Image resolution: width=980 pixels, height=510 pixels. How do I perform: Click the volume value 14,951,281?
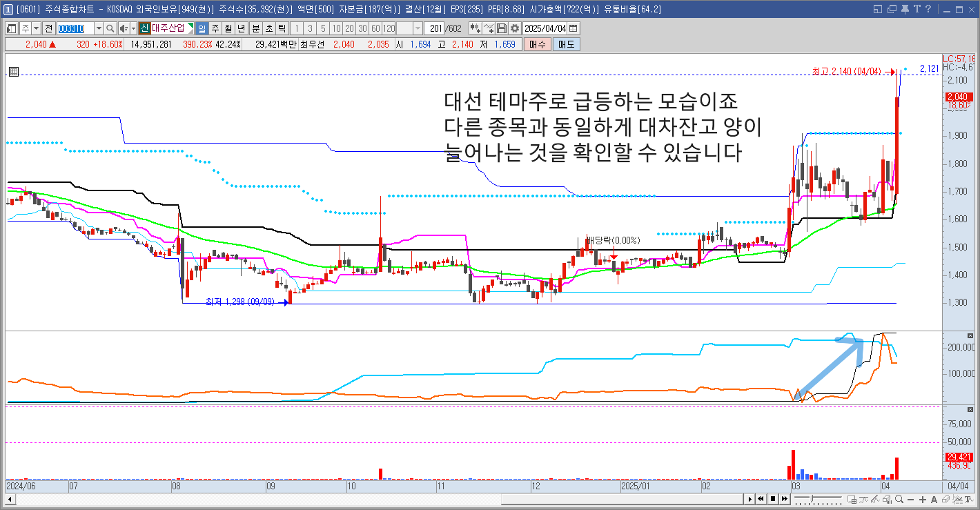coord(151,44)
